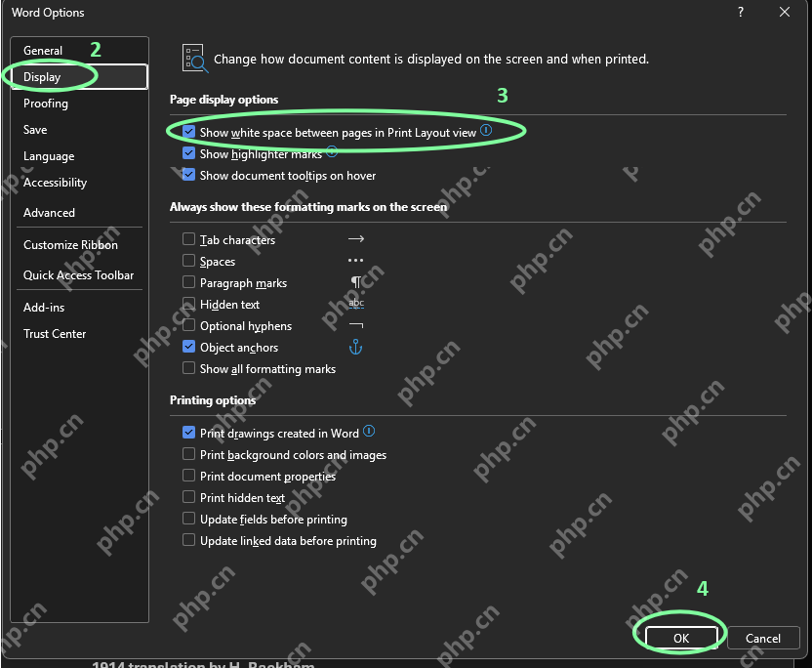Open the Help question mark in title bar

point(741,13)
